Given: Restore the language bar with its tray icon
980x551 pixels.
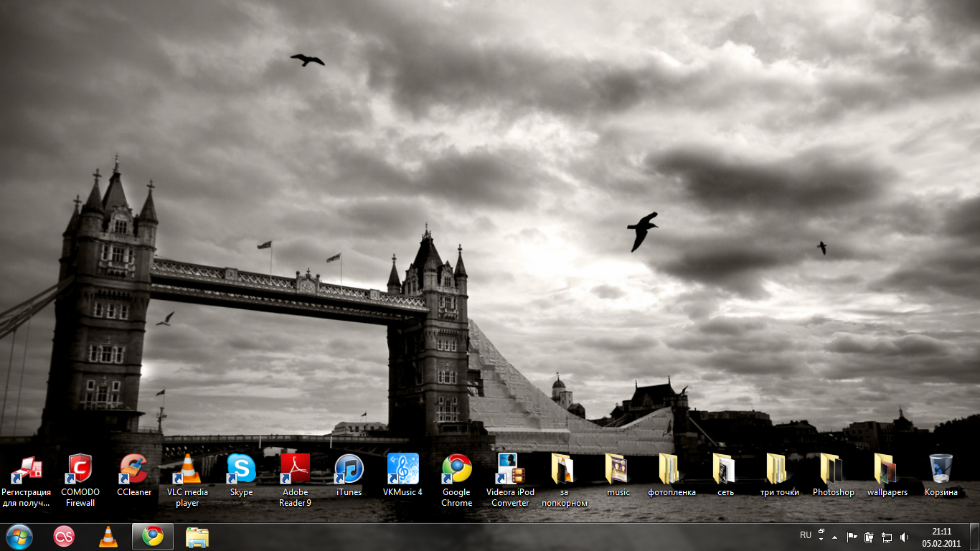Looking at the screenshot, I should 821,532.
